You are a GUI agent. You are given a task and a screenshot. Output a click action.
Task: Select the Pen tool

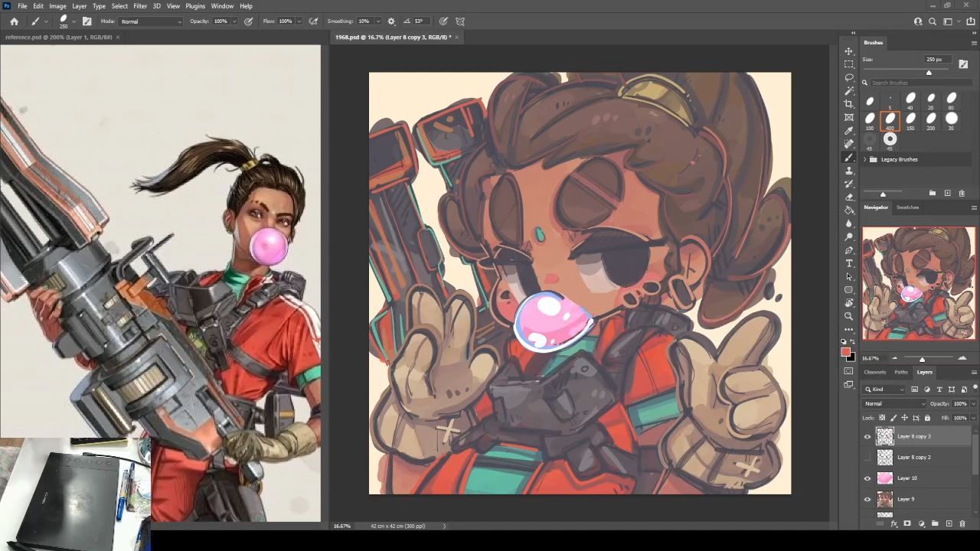tap(848, 250)
